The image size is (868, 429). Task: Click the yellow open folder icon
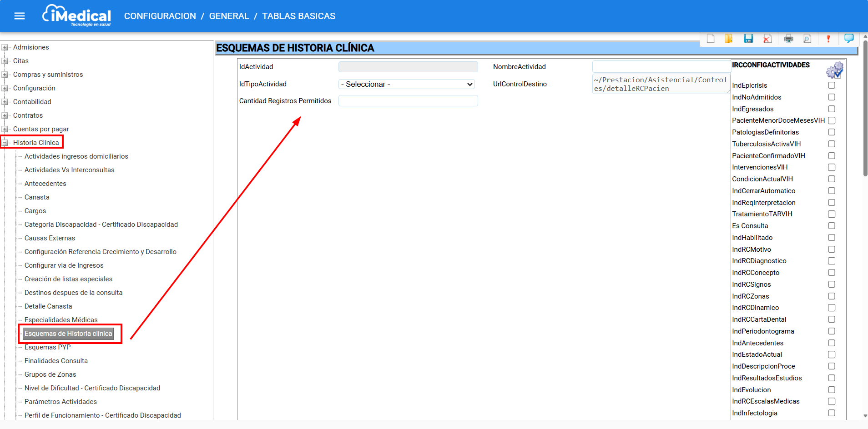pos(728,39)
